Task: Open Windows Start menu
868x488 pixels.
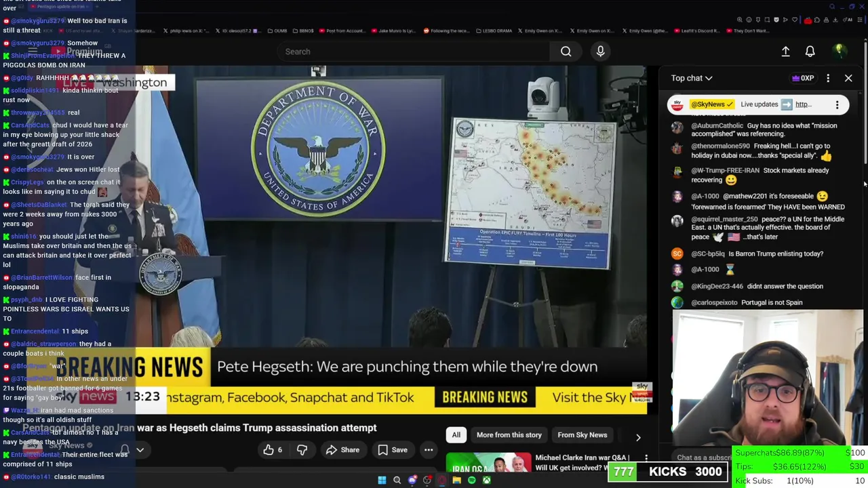Action: click(x=382, y=481)
